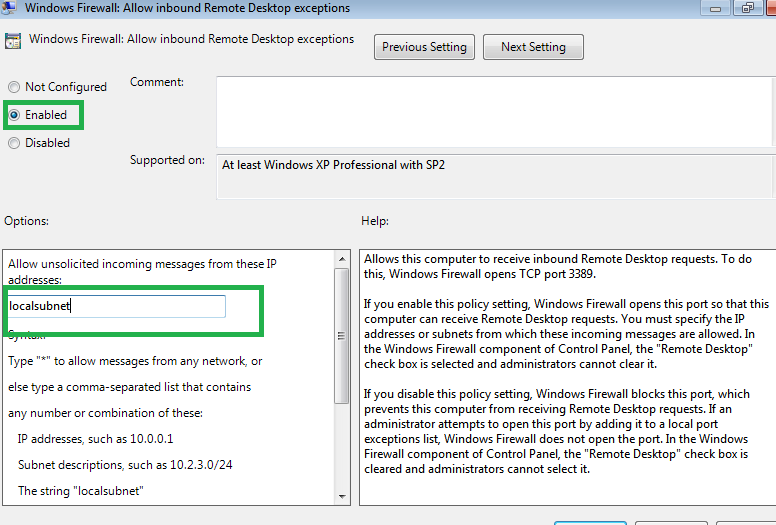Select the Not Configured radio button
The image size is (776, 525).
point(14,87)
